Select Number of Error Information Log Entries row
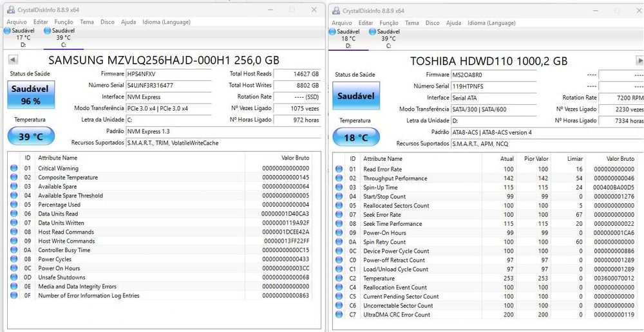Viewport: 644px width, 332px height. pos(160,295)
